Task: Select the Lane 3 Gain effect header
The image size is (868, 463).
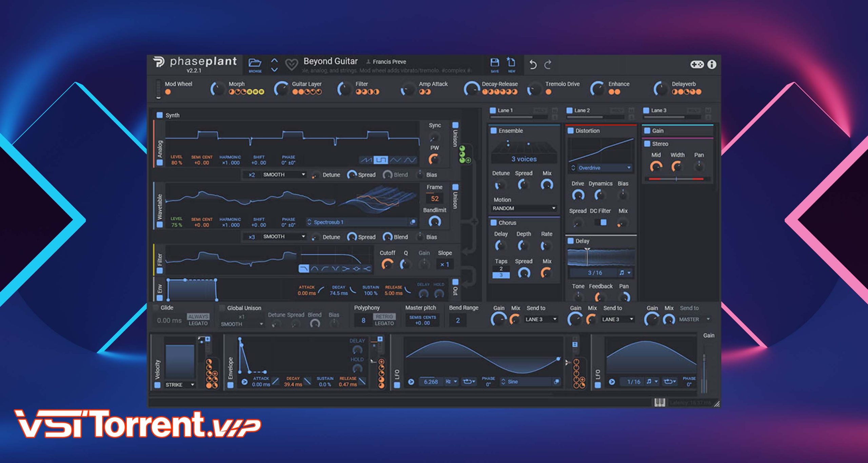Action: tap(678, 131)
